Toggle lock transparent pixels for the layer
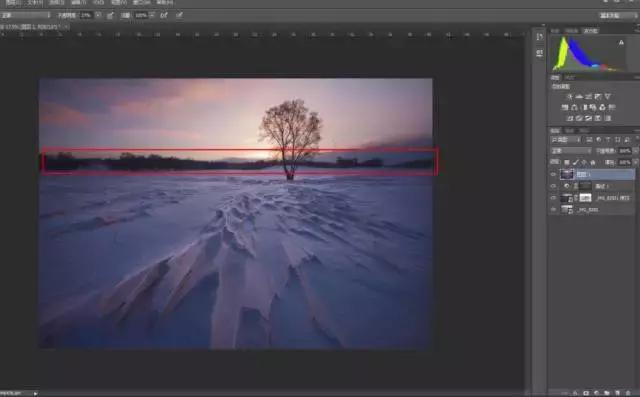640x397 pixels. (567, 162)
